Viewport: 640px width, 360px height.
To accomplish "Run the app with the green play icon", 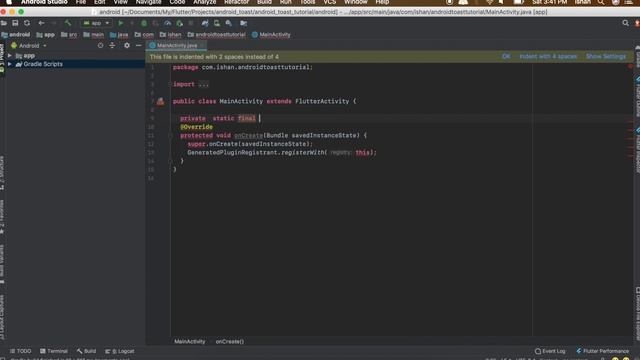I will (120, 23).
